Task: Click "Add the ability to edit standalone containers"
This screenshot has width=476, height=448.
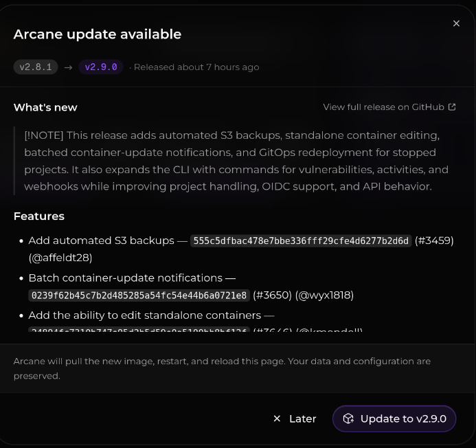Action: pos(145,315)
